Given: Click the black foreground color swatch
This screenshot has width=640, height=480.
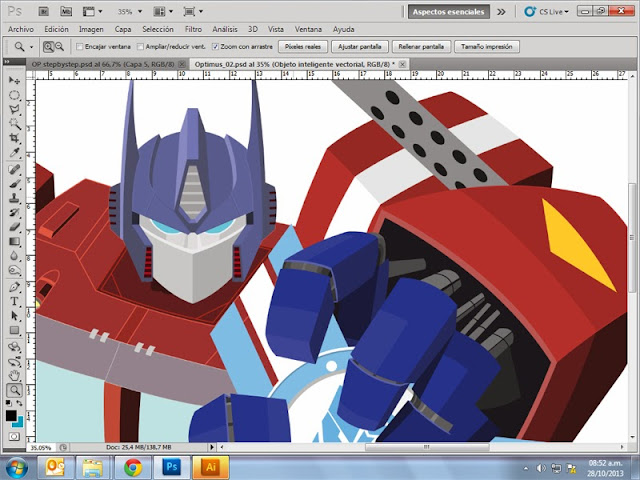Looking at the screenshot, I should coord(11,415).
